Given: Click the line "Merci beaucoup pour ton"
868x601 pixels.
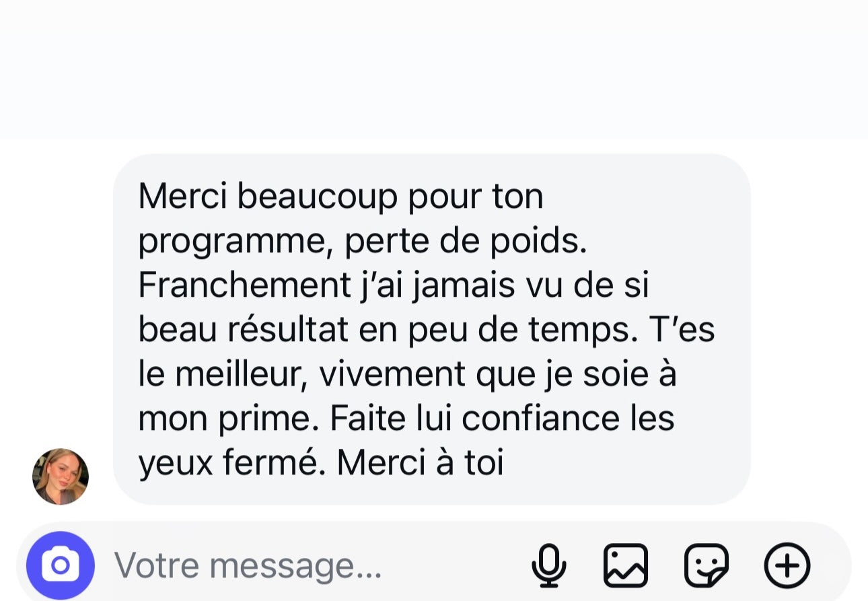Looking at the screenshot, I should (x=340, y=197).
